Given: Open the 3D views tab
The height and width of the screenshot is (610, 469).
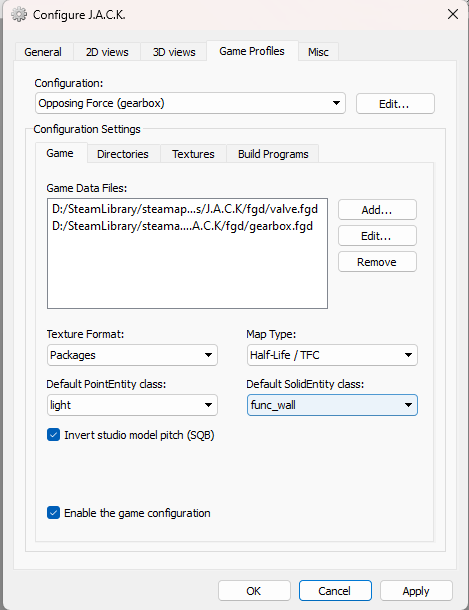Looking at the screenshot, I should [x=174, y=52].
